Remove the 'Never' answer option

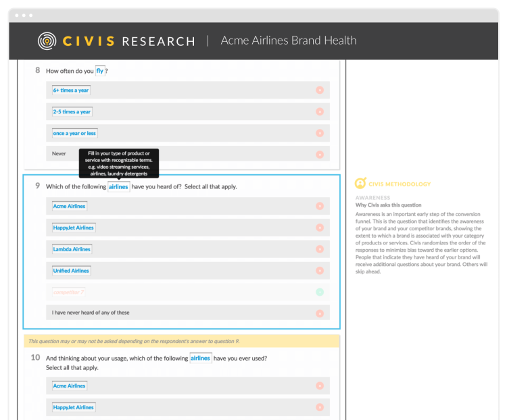[x=320, y=155]
